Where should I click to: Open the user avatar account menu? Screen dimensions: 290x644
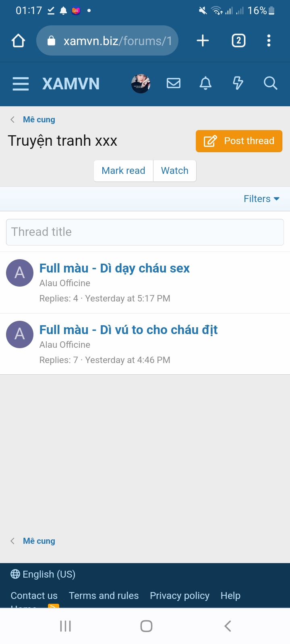tap(141, 84)
